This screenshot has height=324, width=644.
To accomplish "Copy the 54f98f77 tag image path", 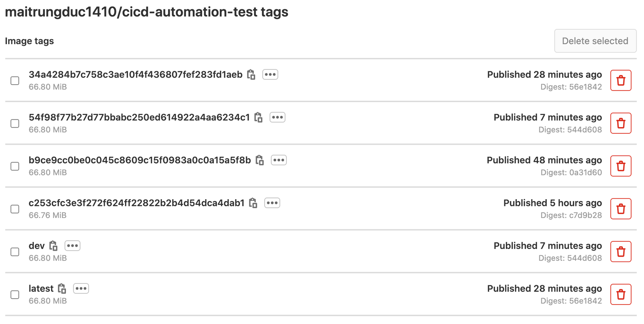I will point(258,117).
